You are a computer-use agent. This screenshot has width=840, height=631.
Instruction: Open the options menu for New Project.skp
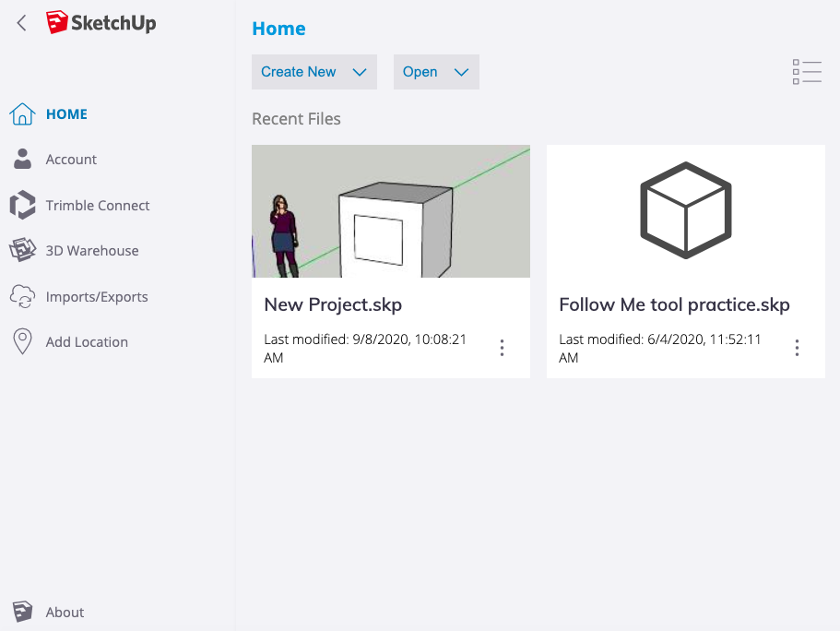click(x=502, y=348)
